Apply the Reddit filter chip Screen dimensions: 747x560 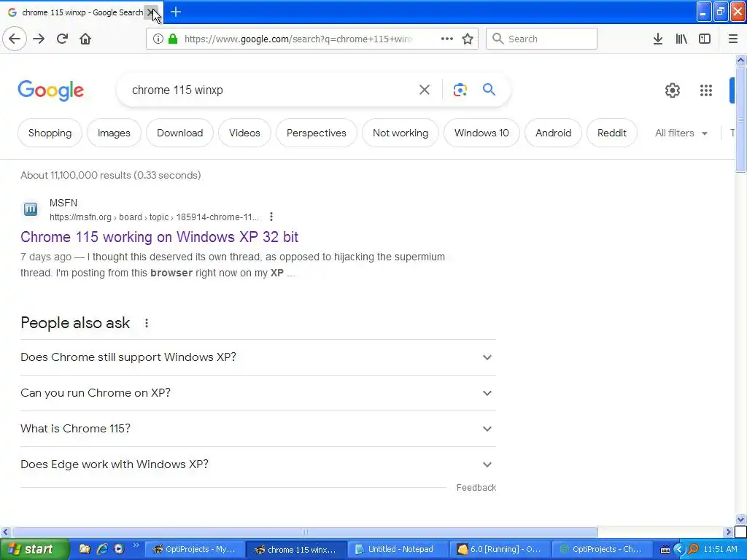(x=612, y=133)
